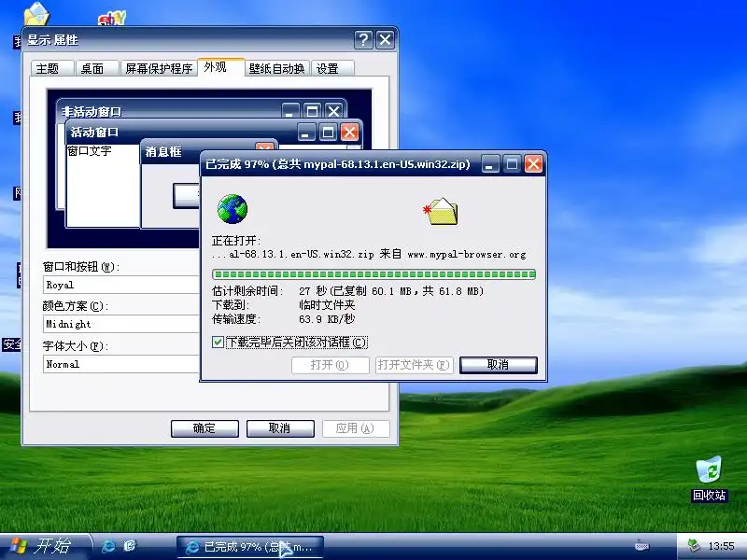The image size is (747, 560).
Task: Launch Internet Explorer from quick launch
Action: click(x=108, y=546)
